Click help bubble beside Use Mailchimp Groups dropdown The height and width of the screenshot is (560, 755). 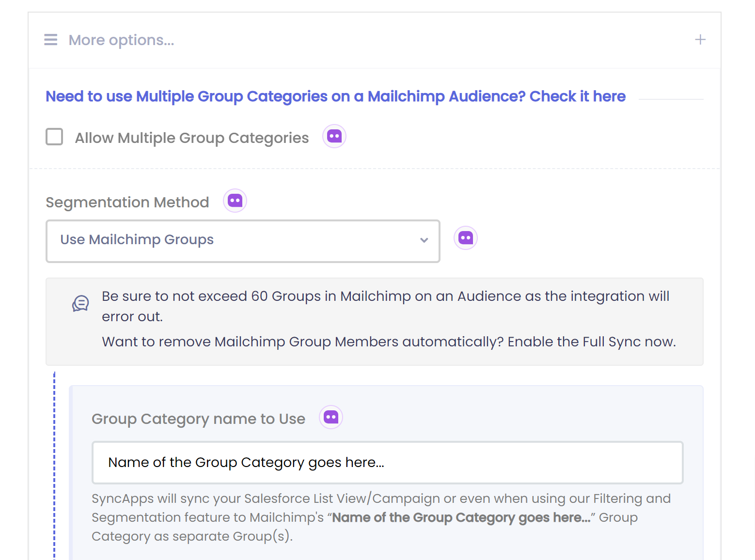[x=466, y=238]
